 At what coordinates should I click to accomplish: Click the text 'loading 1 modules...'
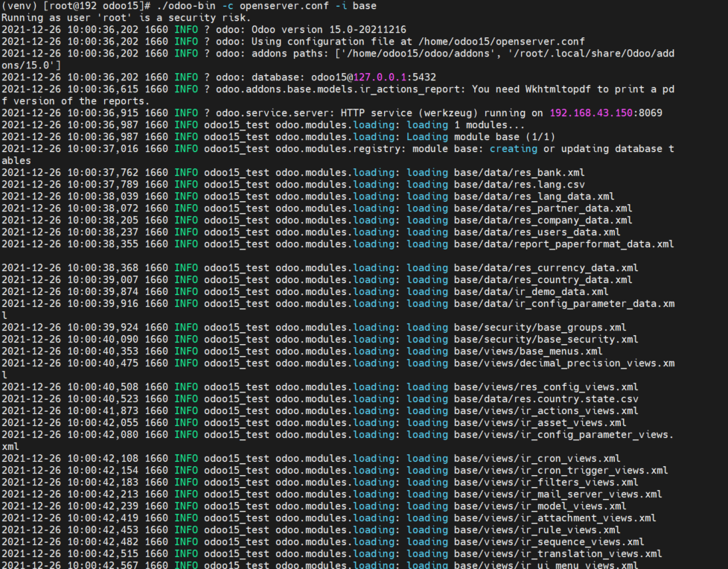466,125
